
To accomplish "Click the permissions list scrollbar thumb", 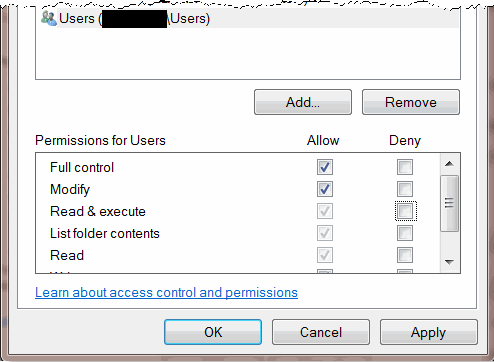I will pyautogui.click(x=449, y=203).
